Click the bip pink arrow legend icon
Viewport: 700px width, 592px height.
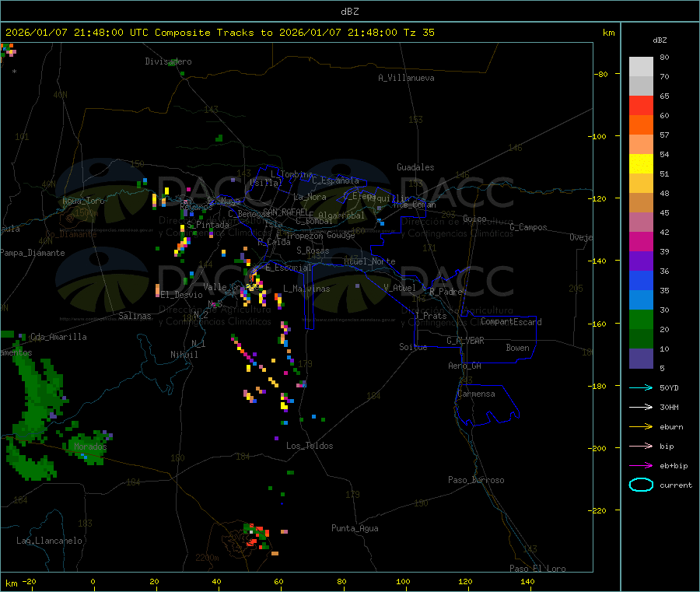(x=641, y=446)
